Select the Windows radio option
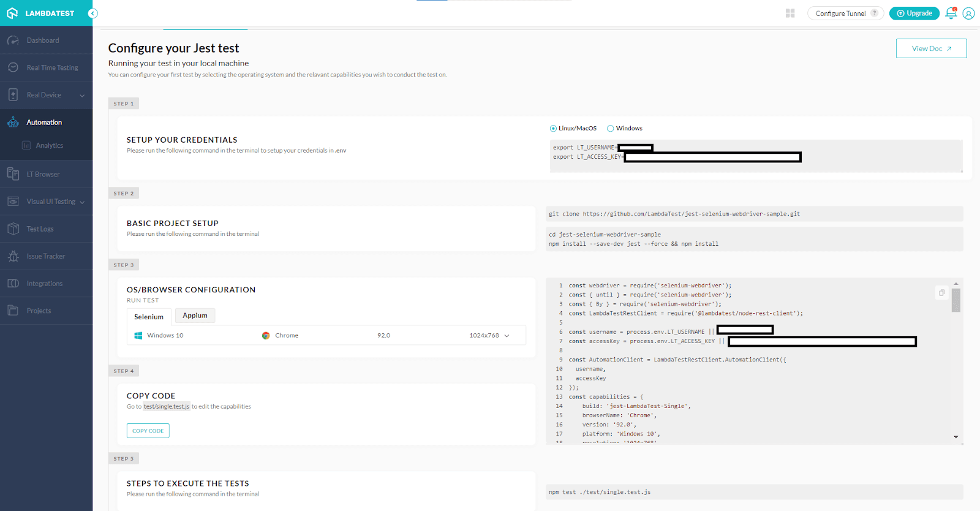This screenshot has width=980, height=511. (x=611, y=129)
